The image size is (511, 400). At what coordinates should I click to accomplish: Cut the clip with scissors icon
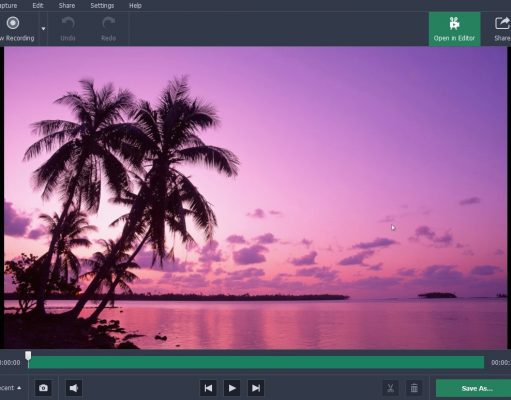point(390,388)
